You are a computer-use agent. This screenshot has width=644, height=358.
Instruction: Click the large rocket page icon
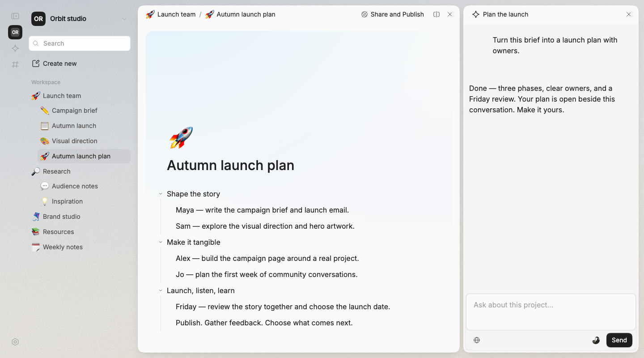[x=181, y=137]
